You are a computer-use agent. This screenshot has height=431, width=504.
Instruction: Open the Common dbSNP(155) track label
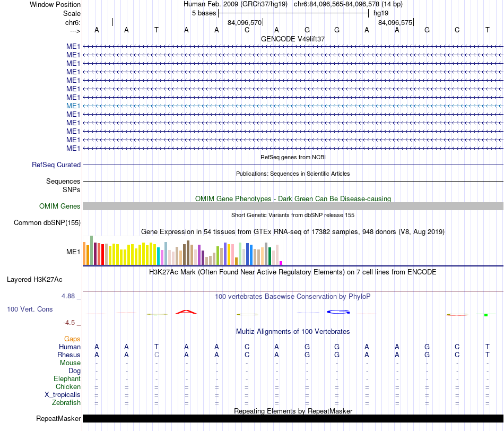pos(47,222)
